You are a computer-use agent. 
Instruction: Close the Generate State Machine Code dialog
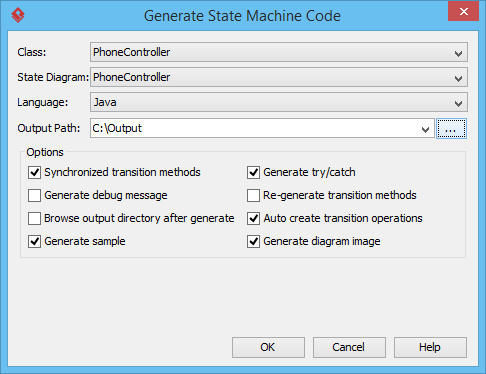tap(463, 12)
